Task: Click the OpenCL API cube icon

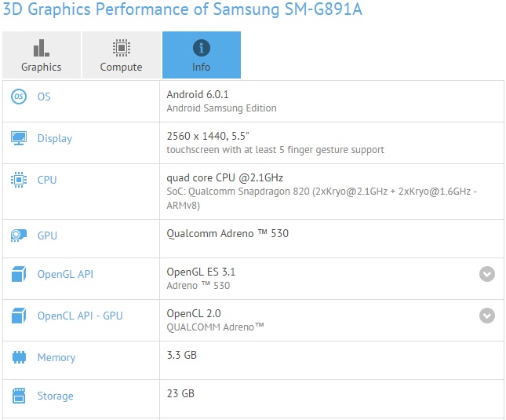Action: pos(19,316)
